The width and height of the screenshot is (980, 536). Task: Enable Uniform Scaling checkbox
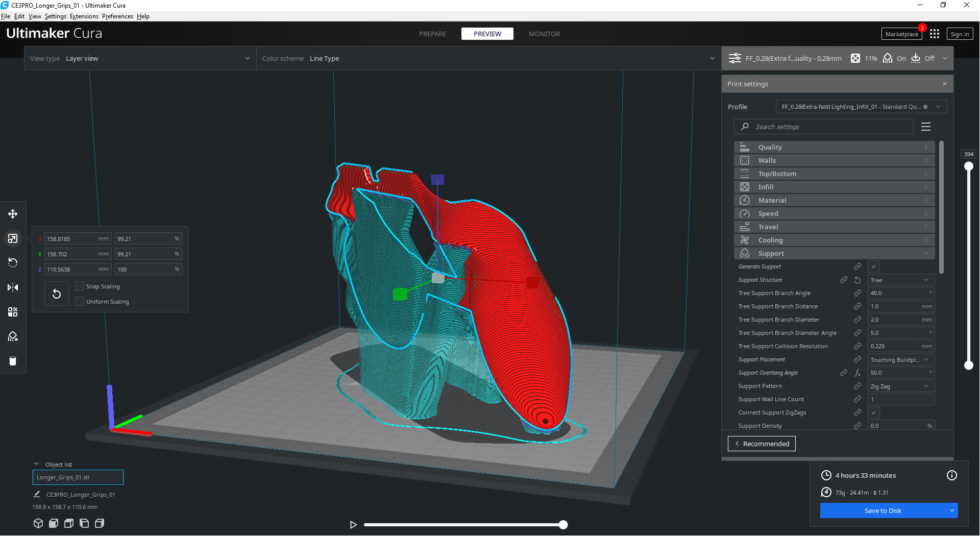tap(80, 301)
